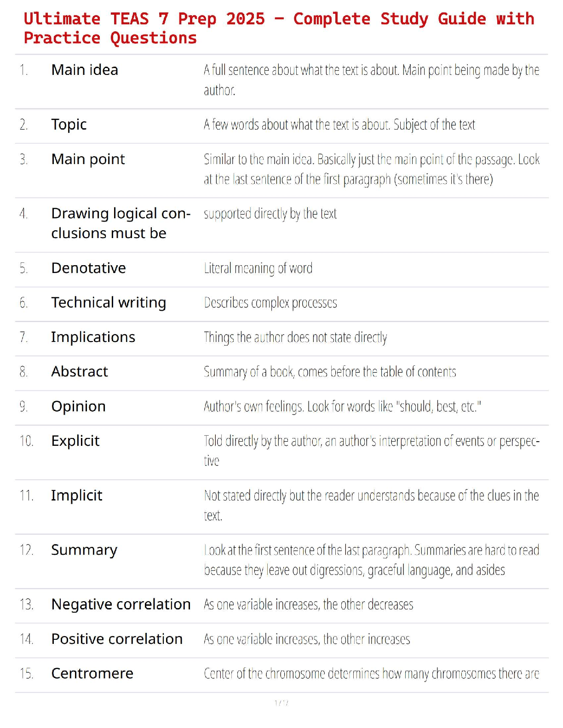Click the "Main point" term
563x728 pixels.
(x=88, y=159)
